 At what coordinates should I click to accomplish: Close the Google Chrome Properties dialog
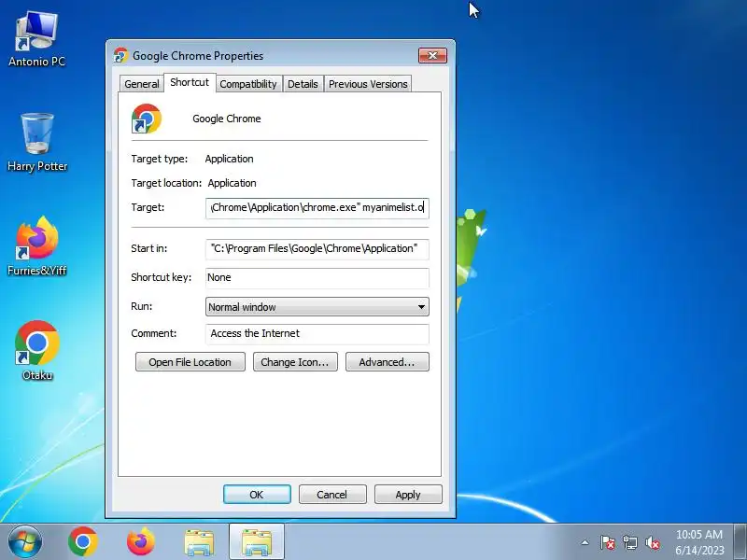[432, 55]
